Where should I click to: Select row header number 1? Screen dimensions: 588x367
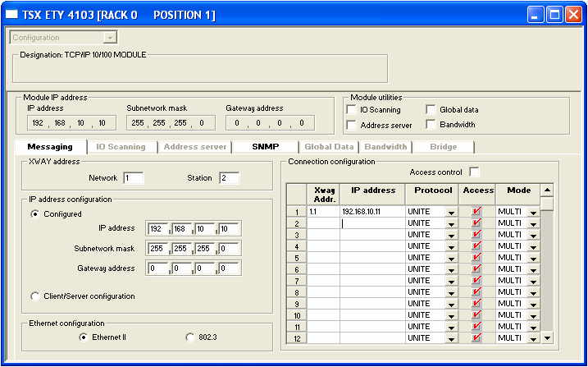[x=297, y=212]
